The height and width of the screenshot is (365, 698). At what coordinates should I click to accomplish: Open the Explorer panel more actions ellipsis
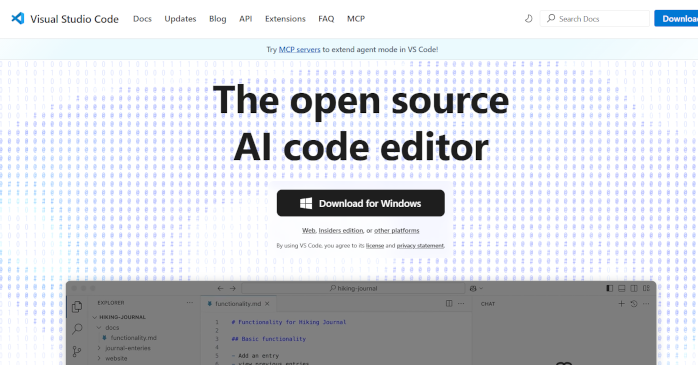pyautogui.click(x=190, y=303)
